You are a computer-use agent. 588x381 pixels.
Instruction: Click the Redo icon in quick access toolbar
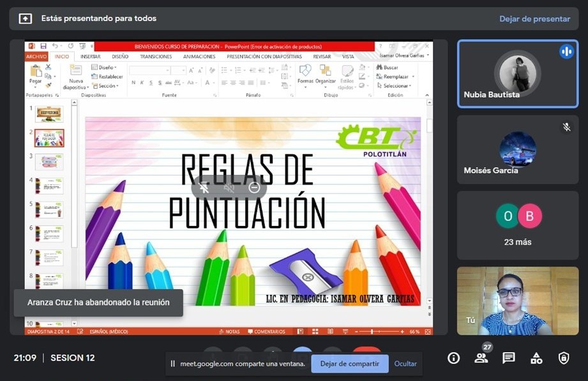70,46
